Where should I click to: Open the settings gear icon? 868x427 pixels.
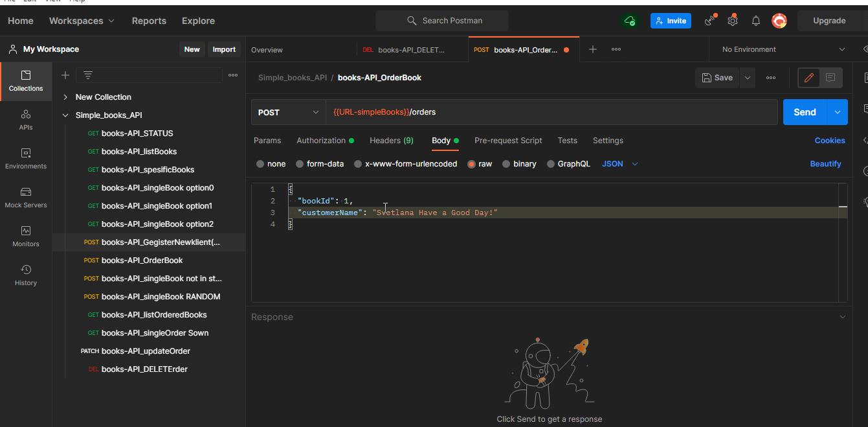(733, 21)
